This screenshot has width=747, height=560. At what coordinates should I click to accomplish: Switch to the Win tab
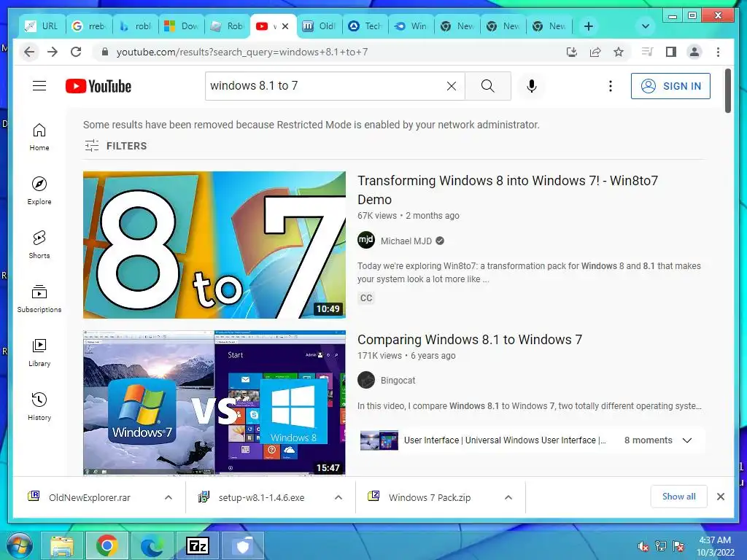click(x=411, y=26)
